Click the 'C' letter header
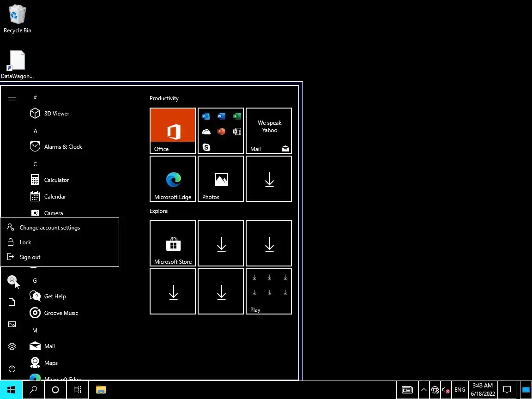532x399 pixels. point(35,164)
